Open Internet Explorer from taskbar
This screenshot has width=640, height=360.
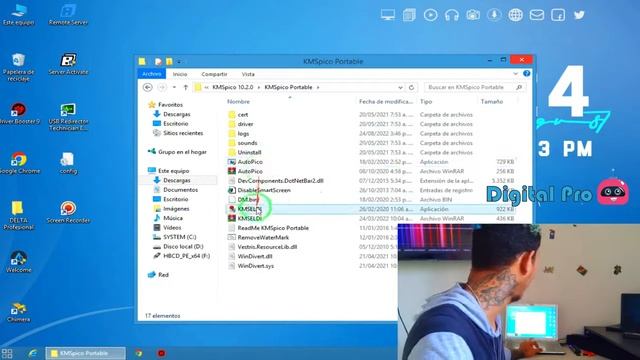click(33, 353)
